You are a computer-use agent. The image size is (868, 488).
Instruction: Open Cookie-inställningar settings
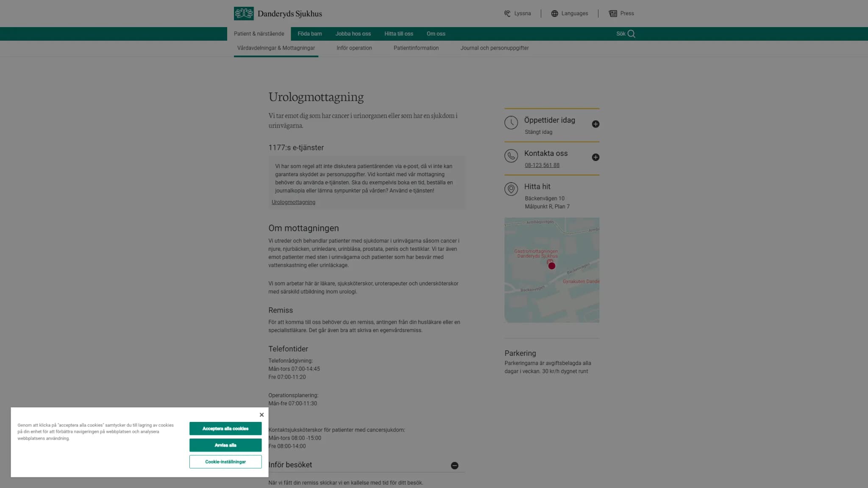coord(225,462)
